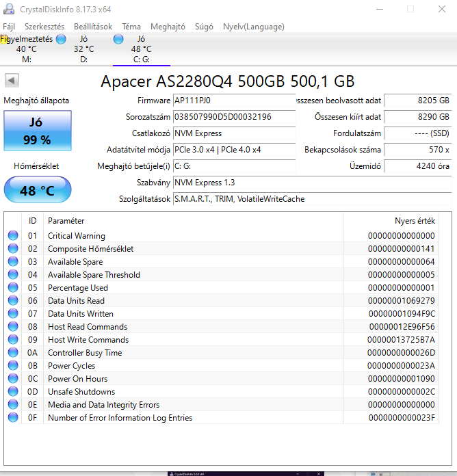Switch to the M: drive with Figyelmeztetés status
This screenshot has width=457, height=476.
click(27, 49)
